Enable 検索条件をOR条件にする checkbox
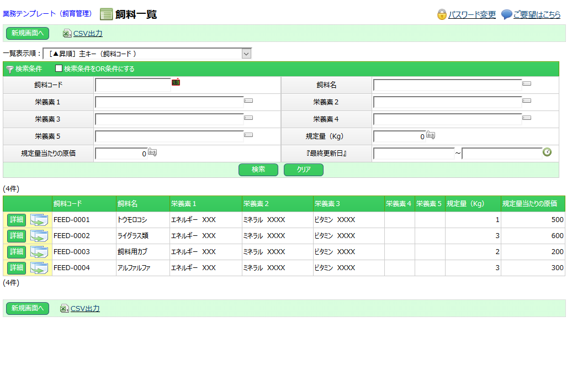The image size is (588, 369). tap(59, 69)
